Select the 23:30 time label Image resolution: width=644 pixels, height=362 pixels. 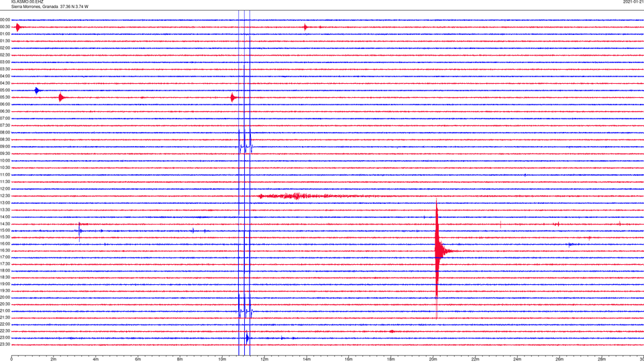pos(5,345)
